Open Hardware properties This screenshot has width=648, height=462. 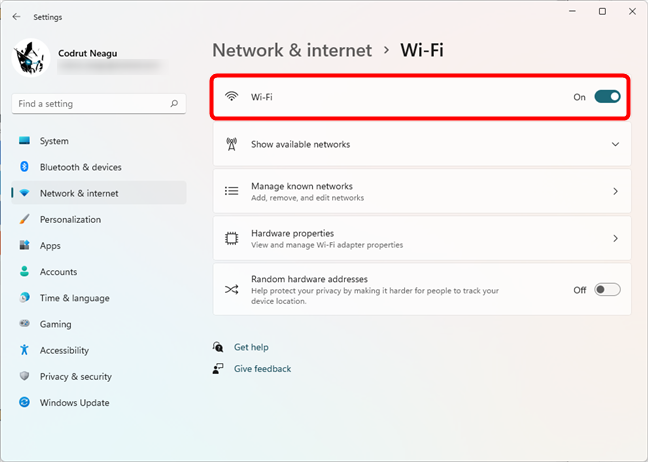tap(422, 238)
